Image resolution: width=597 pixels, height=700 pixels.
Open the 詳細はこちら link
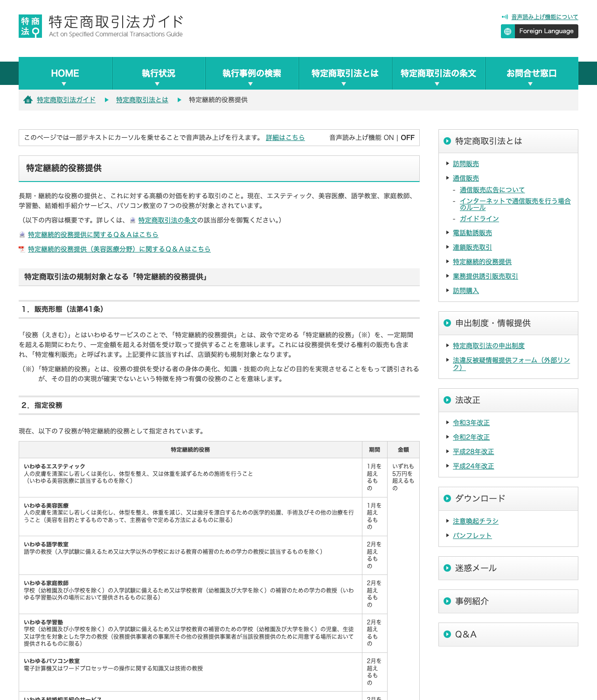285,138
